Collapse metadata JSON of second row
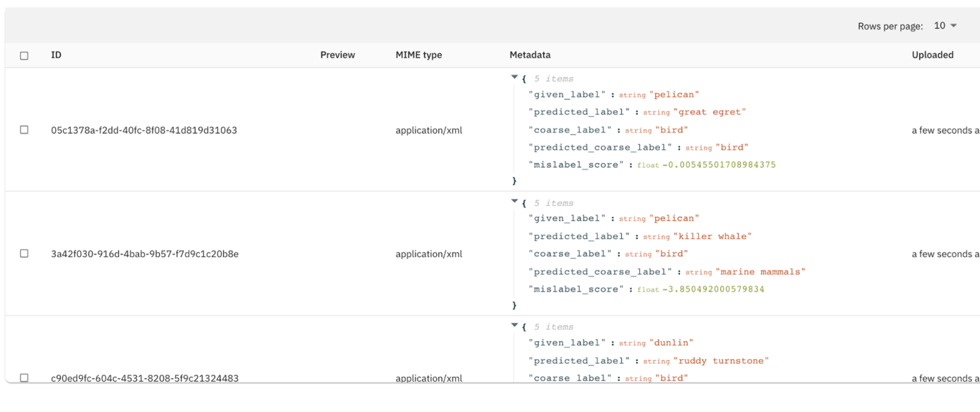 click(514, 201)
